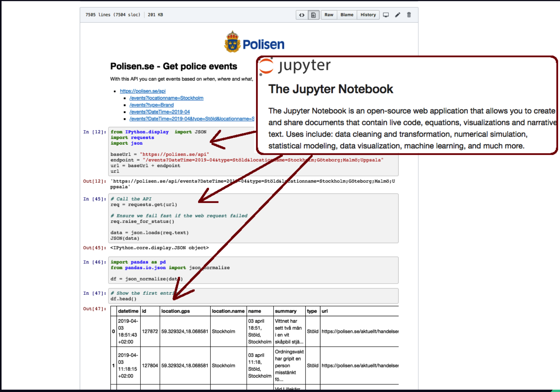
Task: Click the In [47] df.head() cell
Action: point(253,296)
